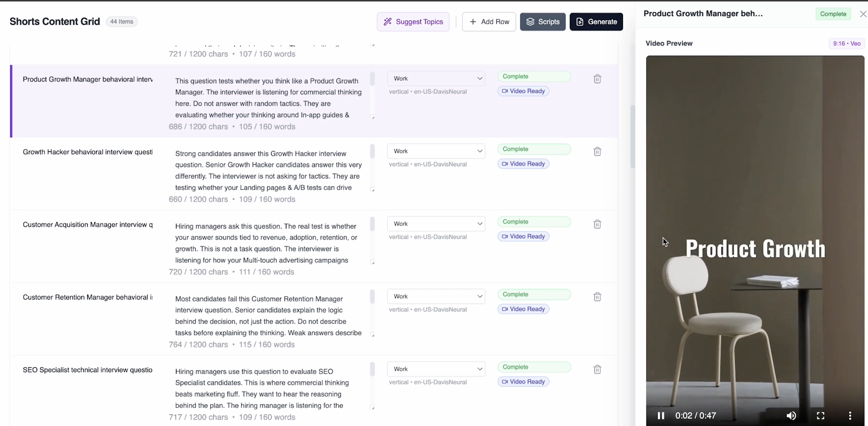Open Video Ready for SEO Specialist row
The width and height of the screenshot is (868, 426).
coord(523,382)
